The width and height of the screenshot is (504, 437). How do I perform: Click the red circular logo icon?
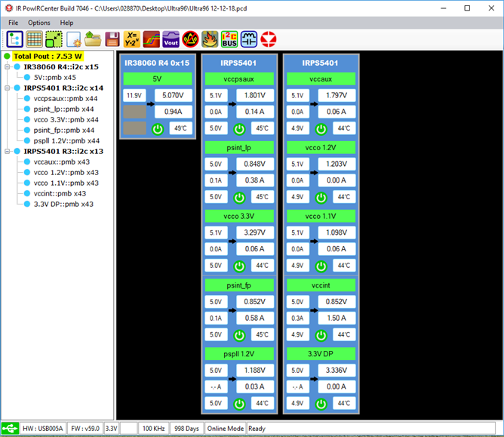(x=269, y=39)
